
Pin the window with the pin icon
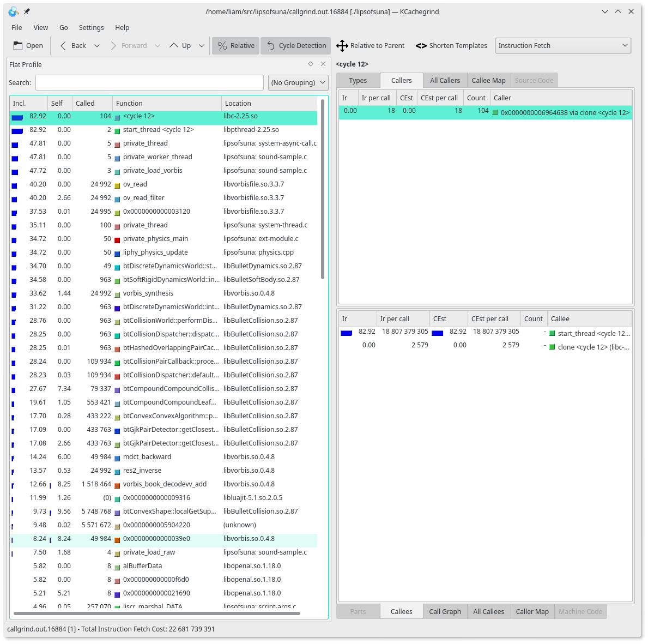pyautogui.click(x=27, y=11)
